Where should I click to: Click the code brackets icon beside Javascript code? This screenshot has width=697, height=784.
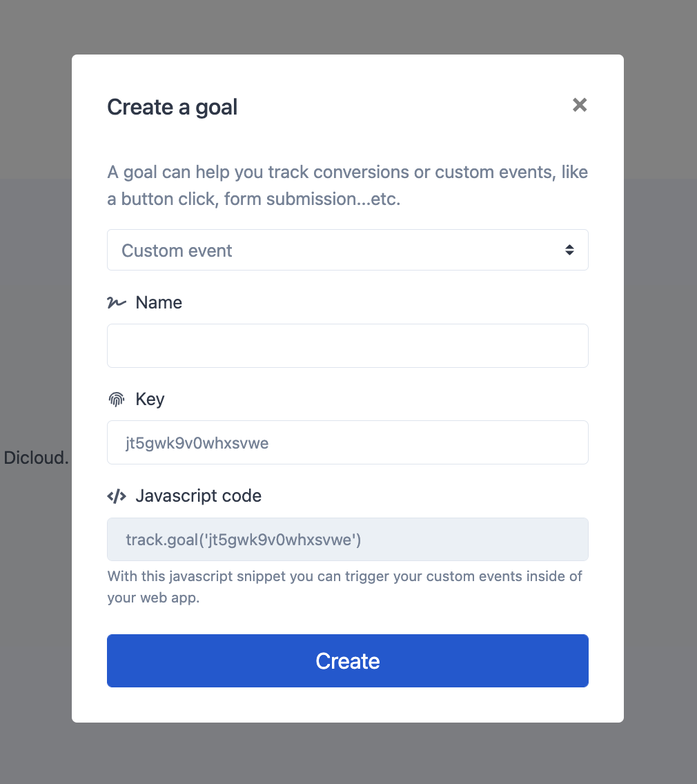click(117, 496)
